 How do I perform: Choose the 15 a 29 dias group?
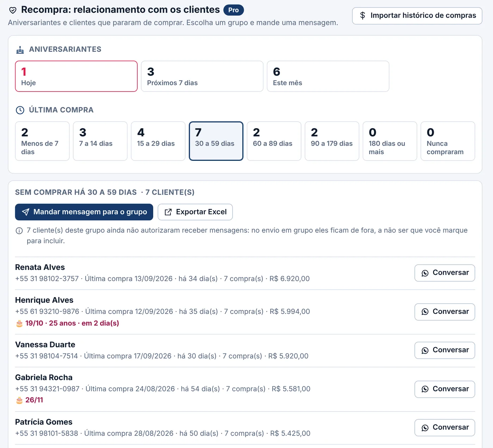[x=158, y=141]
